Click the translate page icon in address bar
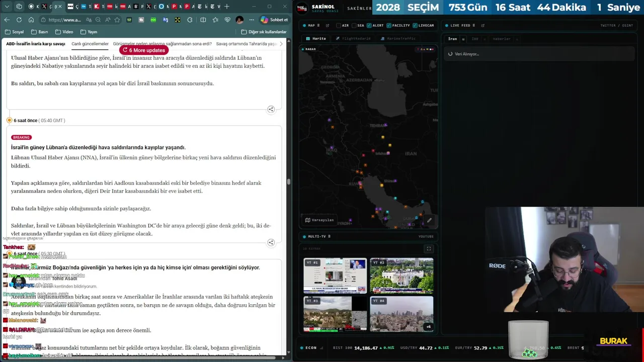The width and height of the screenshot is (644, 362). (x=89, y=20)
